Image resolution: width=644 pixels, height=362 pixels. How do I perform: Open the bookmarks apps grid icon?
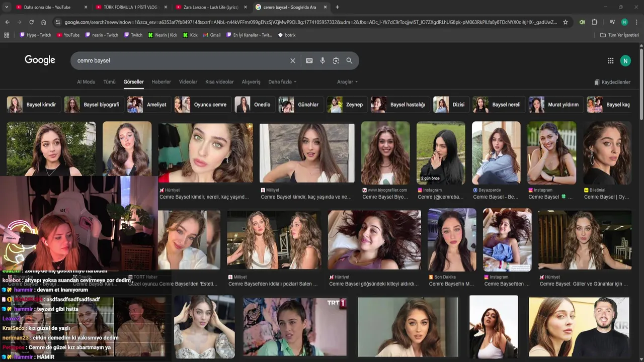tap(7, 35)
